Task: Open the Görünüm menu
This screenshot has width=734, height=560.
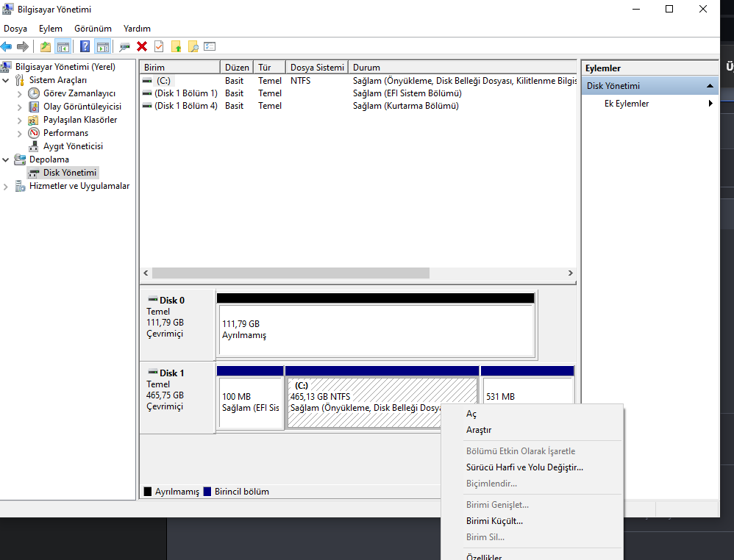Action: (x=93, y=29)
